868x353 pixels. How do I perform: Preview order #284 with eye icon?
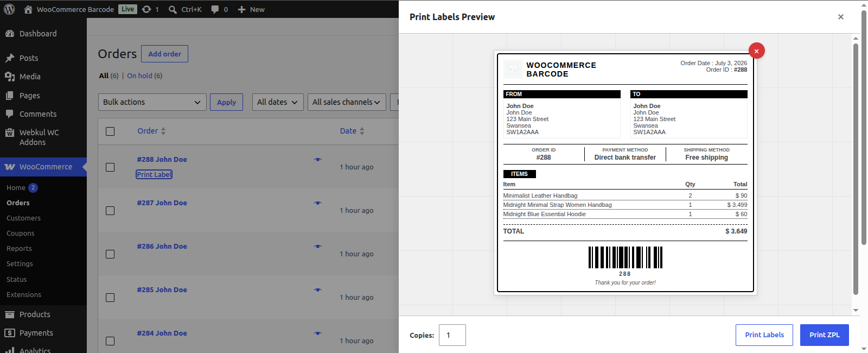pyautogui.click(x=318, y=333)
